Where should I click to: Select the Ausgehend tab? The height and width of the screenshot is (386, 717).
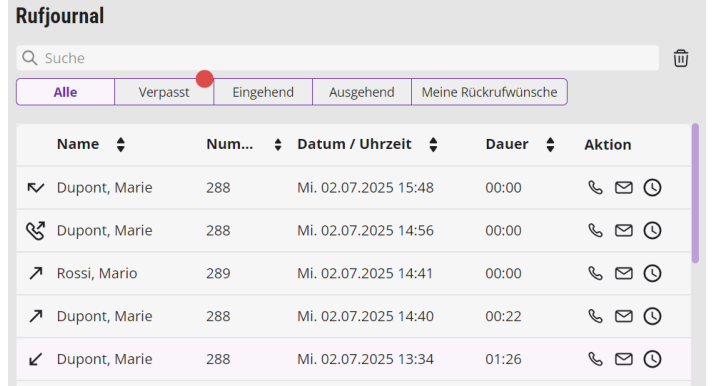point(362,92)
